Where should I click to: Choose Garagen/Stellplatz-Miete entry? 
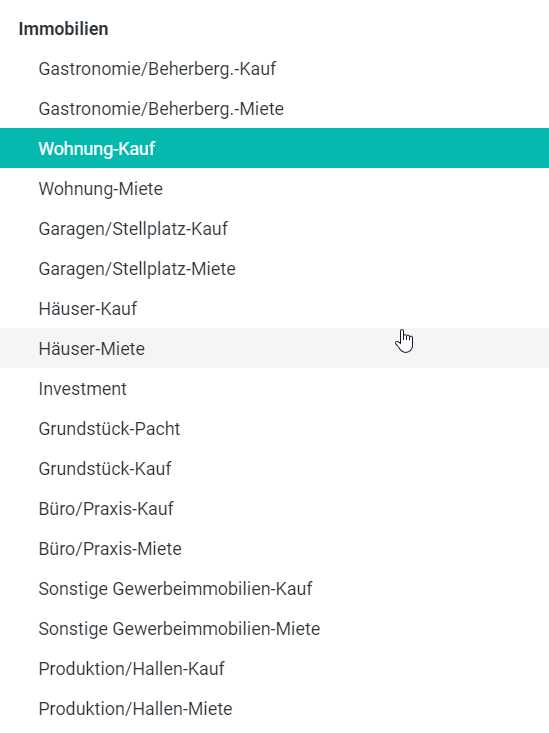274,268
